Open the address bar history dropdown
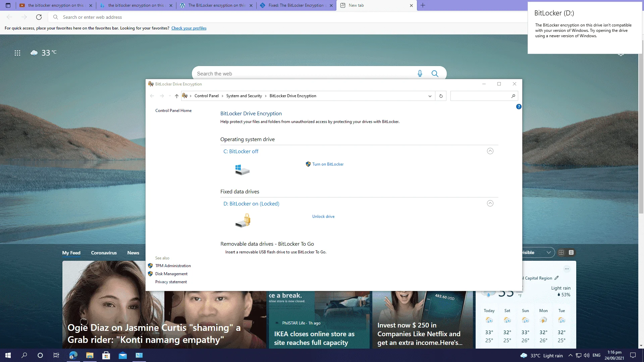The height and width of the screenshot is (362, 644). 430,96
